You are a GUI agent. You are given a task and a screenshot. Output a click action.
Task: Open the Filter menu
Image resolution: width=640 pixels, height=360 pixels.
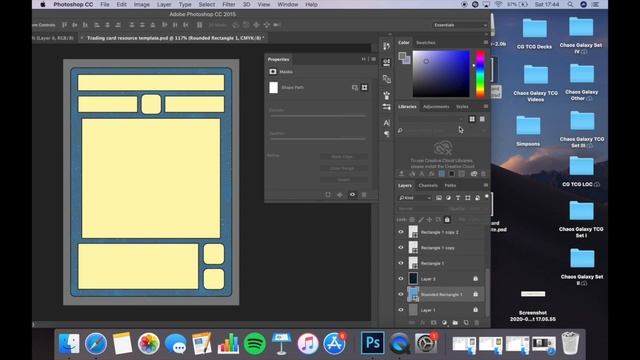pyautogui.click(x=229, y=4)
